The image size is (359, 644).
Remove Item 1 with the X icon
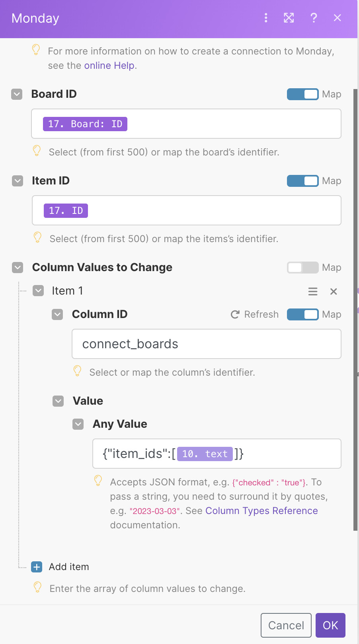pyautogui.click(x=334, y=291)
